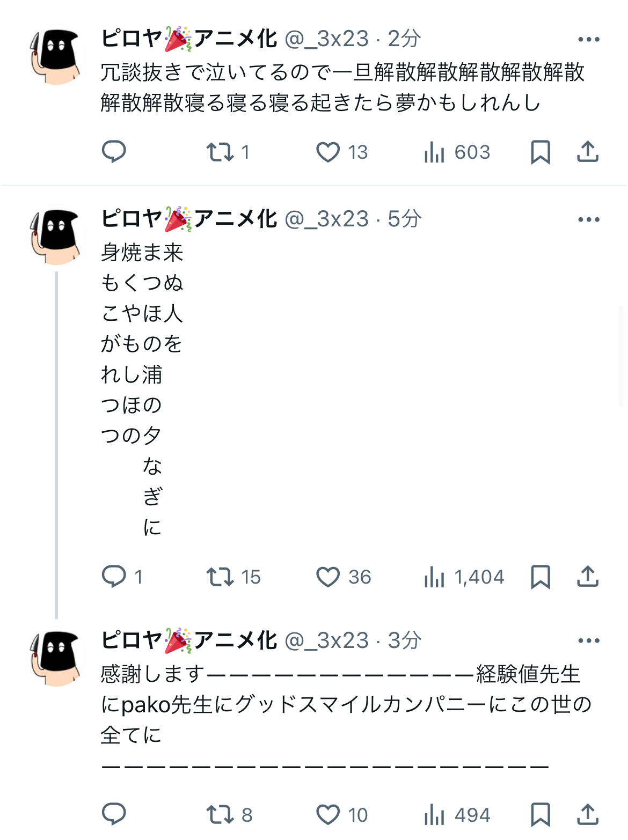This screenshot has width=628, height=840.
Task: Share the 解散解散 tweet
Action: [588, 152]
